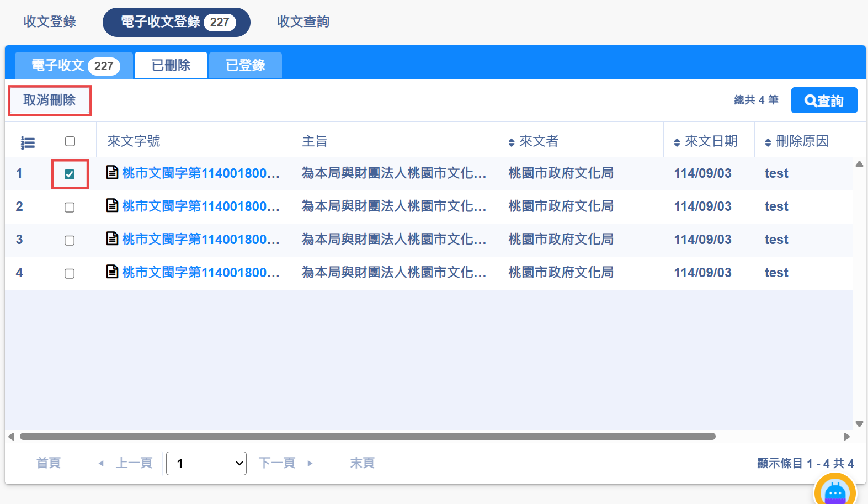Sort by 刪除原因 column arrows

click(x=768, y=142)
